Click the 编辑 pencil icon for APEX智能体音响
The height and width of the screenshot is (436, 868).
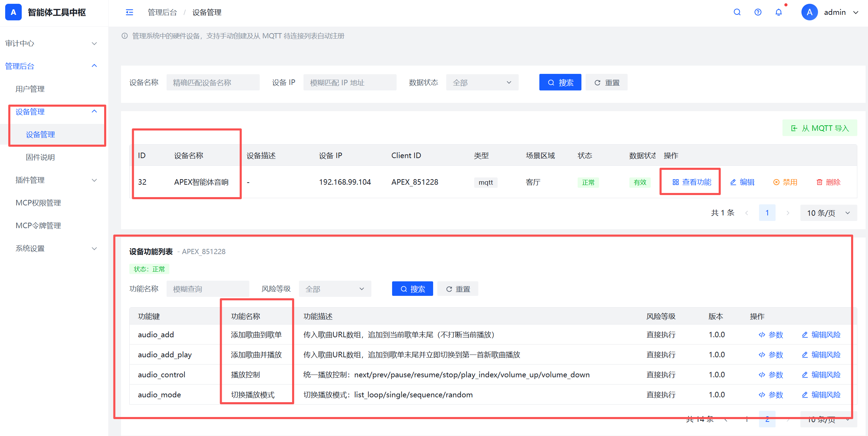click(742, 182)
